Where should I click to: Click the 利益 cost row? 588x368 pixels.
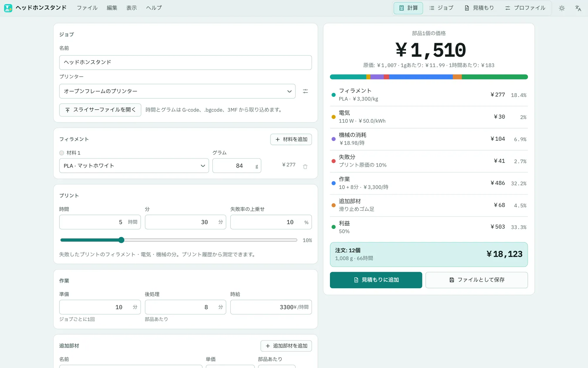click(429, 227)
